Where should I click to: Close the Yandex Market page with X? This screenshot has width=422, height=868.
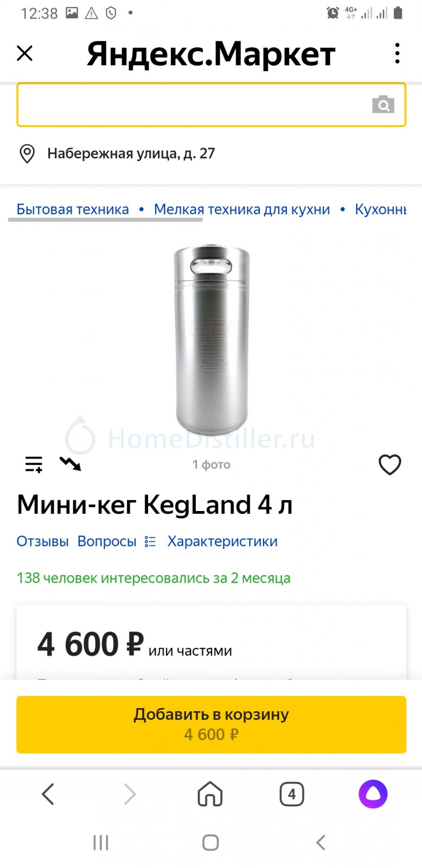pos(25,53)
